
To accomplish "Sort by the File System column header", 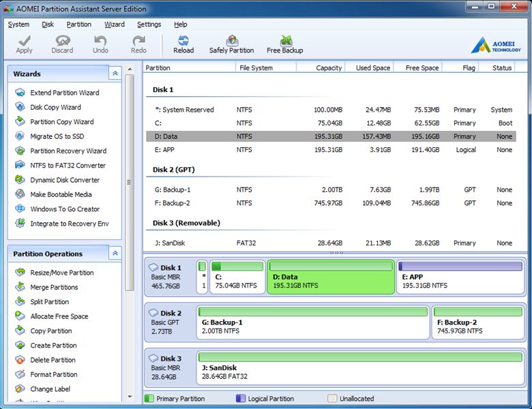I will (x=266, y=68).
